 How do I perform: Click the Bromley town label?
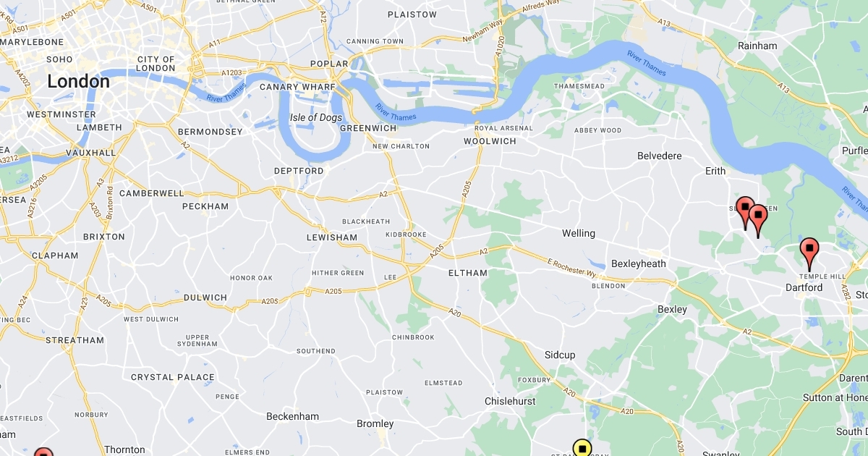coord(375,423)
